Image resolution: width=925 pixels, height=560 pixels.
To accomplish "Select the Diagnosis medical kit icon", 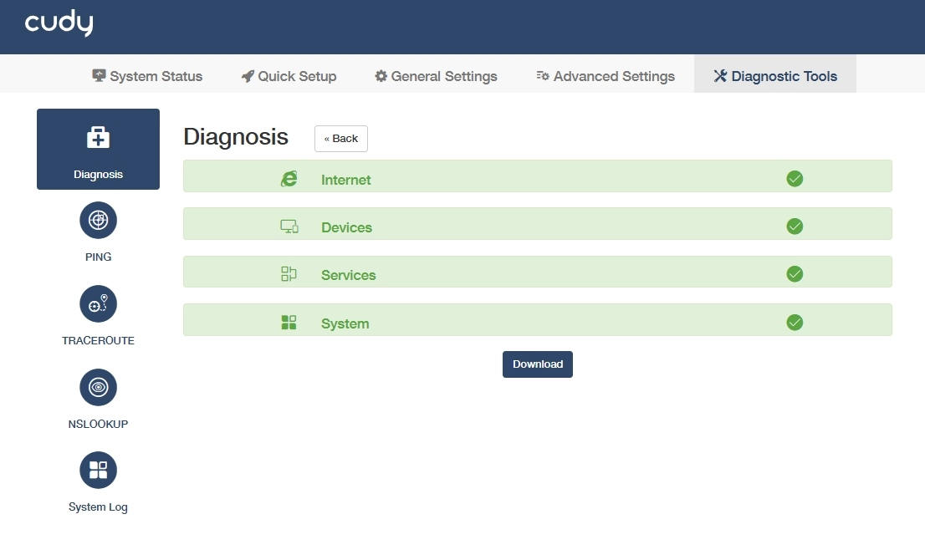I will tap(98, 138).
